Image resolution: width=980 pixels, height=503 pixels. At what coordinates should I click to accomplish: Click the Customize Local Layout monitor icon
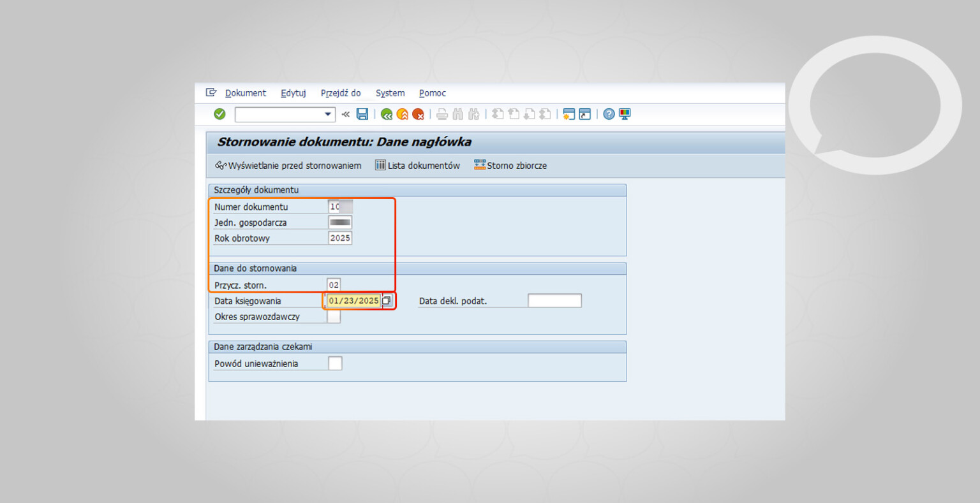pos(625,114)
